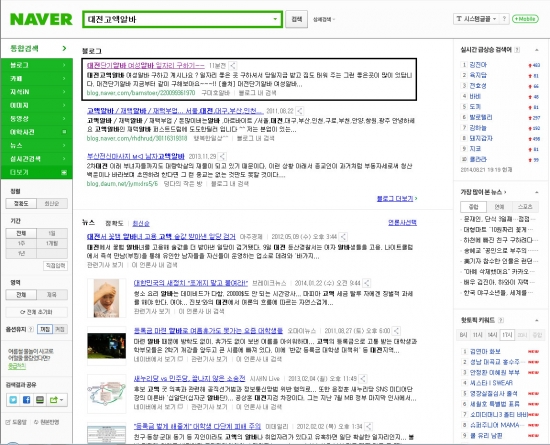This screenshot has height=445, width=550.
Task: Select 정확도 sort option in the sidebar
Action: [x=21, y=203]
